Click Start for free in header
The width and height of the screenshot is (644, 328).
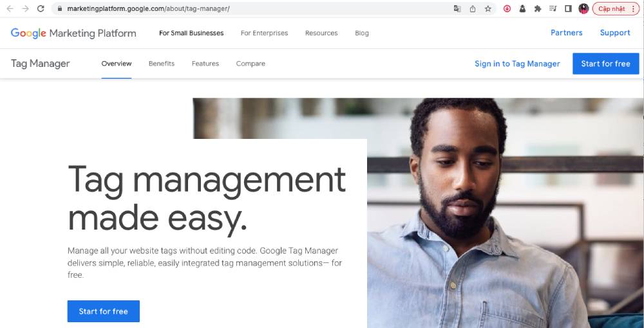606,64
